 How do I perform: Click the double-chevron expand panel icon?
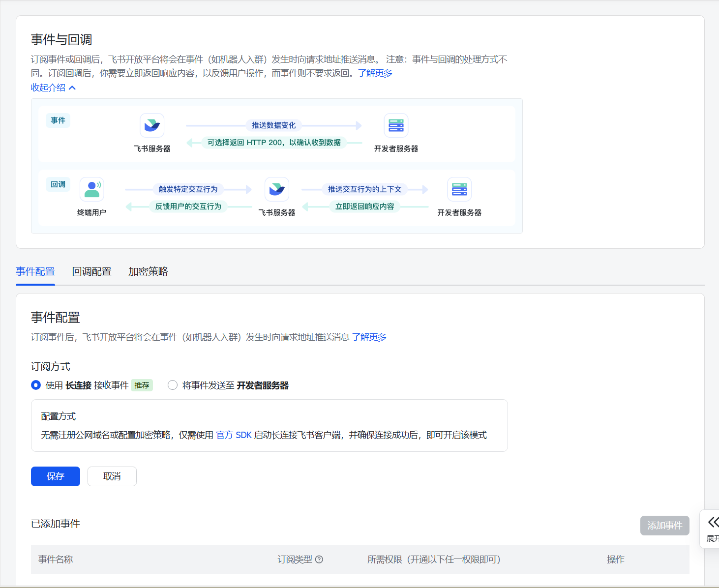click(713, 522)
